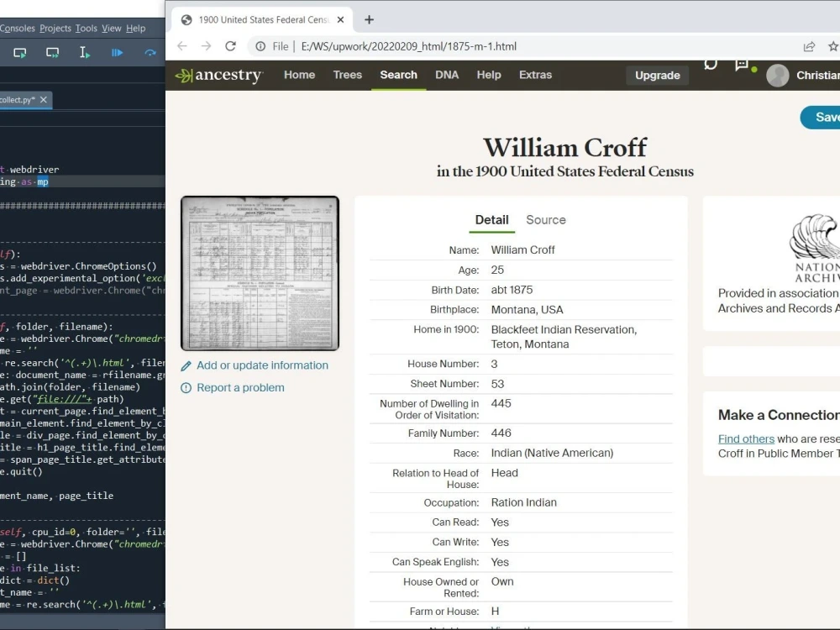Click the William Croff page heading
The image size is (840, 630).
coord(565,147)
